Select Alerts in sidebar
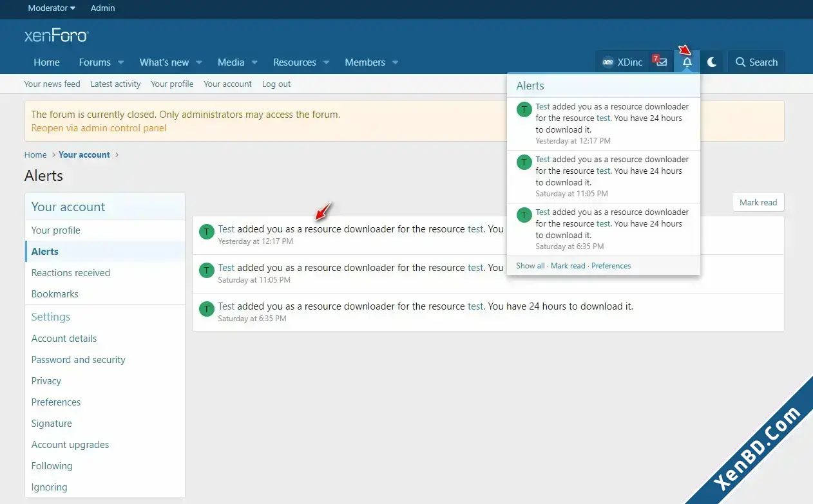 (x=104, y=252)
